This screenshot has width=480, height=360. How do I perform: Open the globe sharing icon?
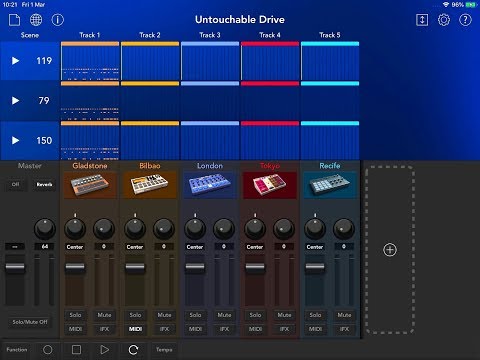[36, 20]
